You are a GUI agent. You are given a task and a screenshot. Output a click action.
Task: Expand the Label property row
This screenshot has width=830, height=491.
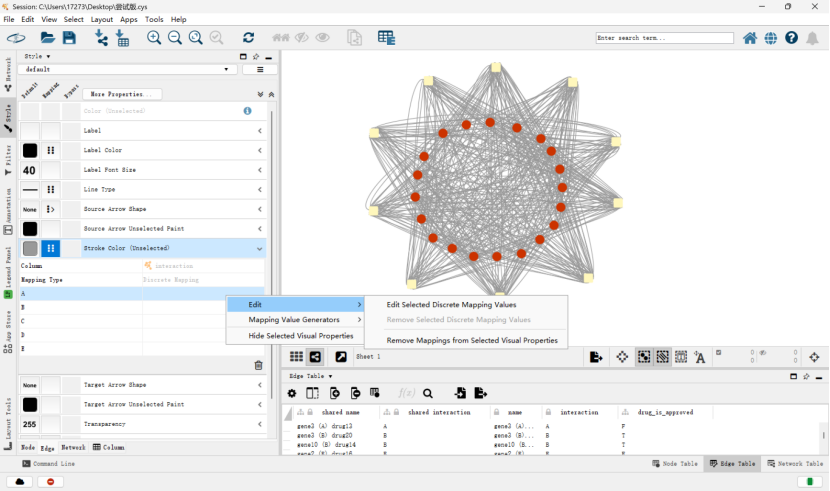(260, 131)
